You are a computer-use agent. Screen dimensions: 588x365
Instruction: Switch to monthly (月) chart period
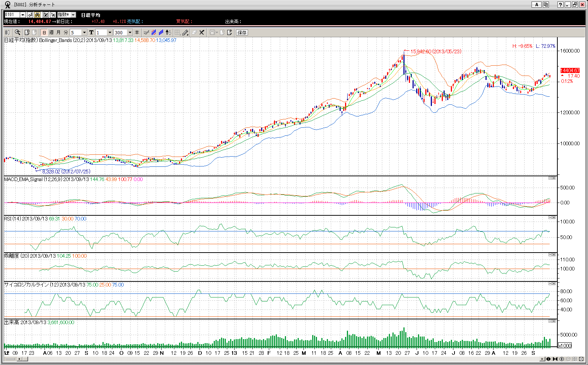click(58, 32)
